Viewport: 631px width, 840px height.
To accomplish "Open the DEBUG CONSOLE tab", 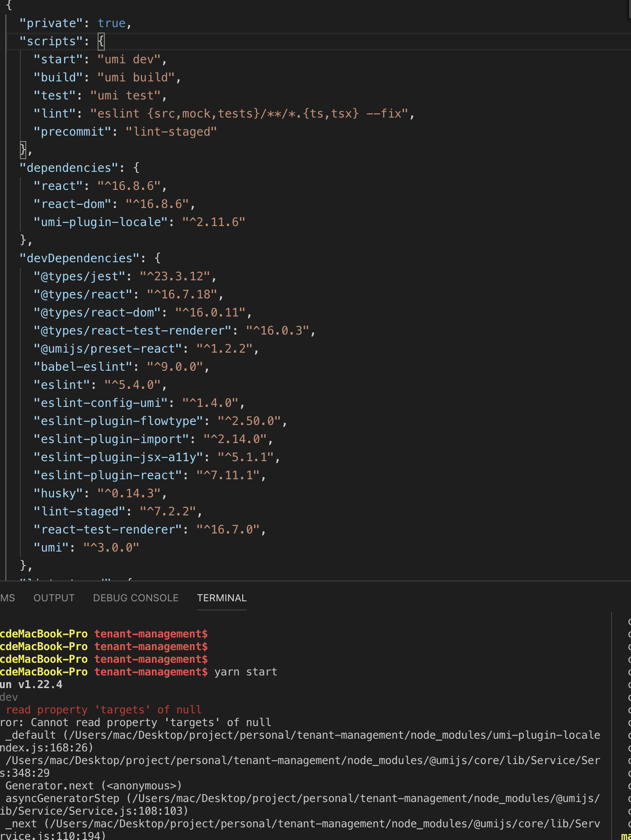I will (x=136, y=598).
